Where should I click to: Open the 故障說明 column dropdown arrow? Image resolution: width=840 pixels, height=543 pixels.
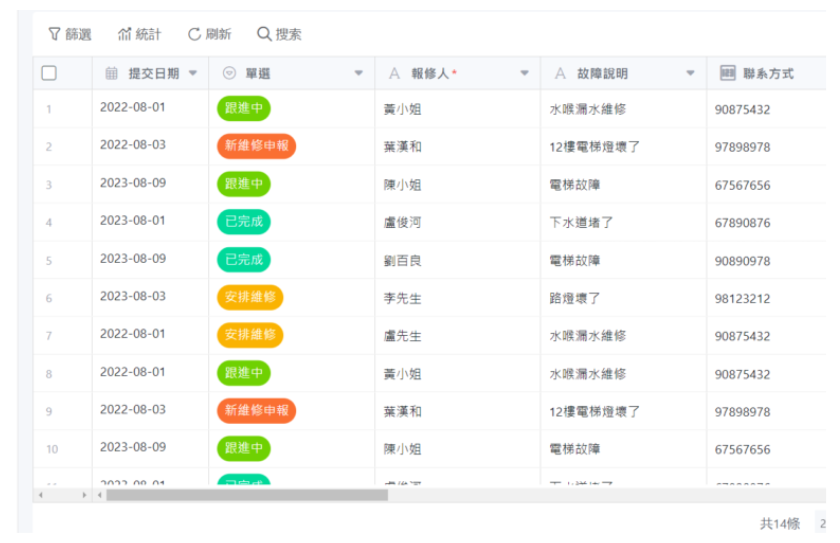691,73
